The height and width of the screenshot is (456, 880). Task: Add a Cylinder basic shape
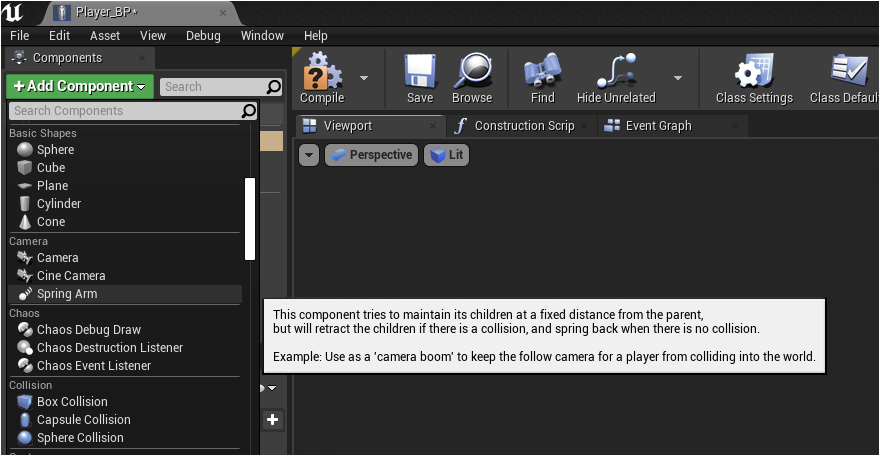[125, 204]
